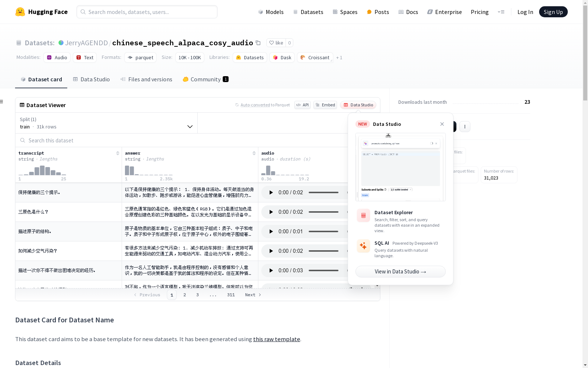Click the SQL AI sparkle icon
The width and height of the screenshot is (588, 368).
363,246
